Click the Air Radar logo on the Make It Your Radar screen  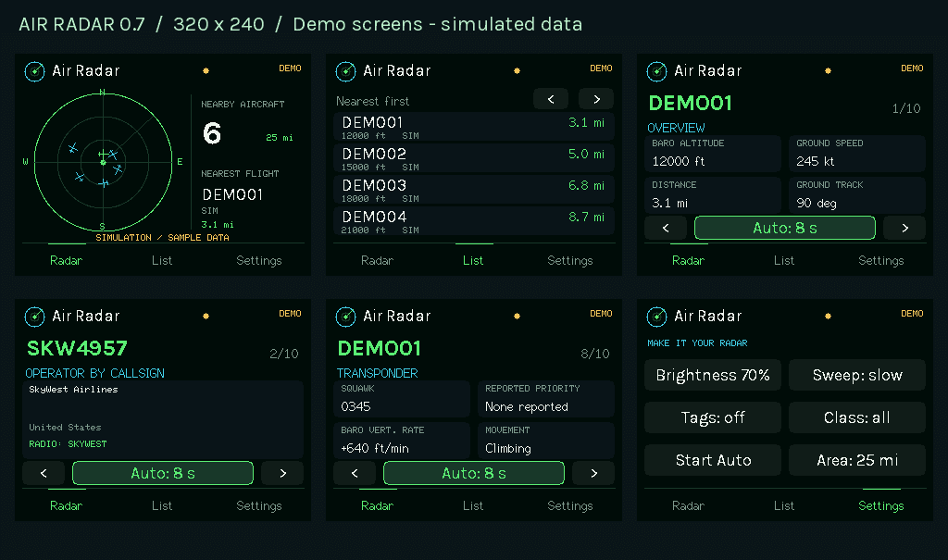pos(656,317)
